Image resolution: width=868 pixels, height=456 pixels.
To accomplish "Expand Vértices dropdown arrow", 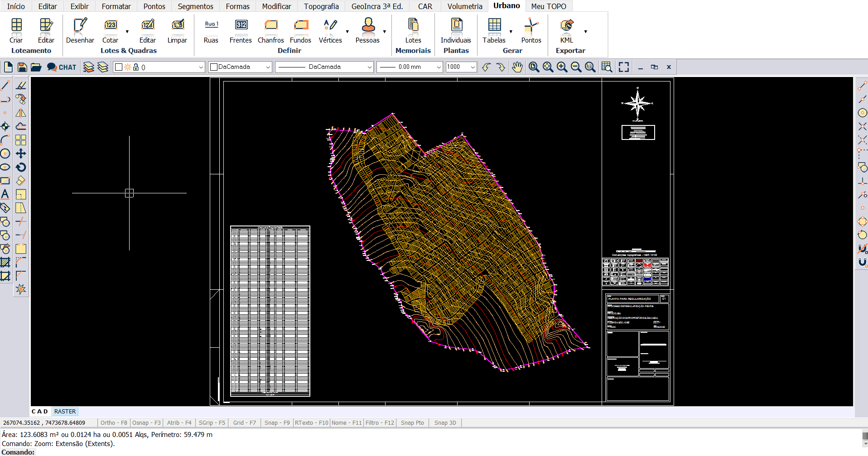I will [x=347, y=32].
